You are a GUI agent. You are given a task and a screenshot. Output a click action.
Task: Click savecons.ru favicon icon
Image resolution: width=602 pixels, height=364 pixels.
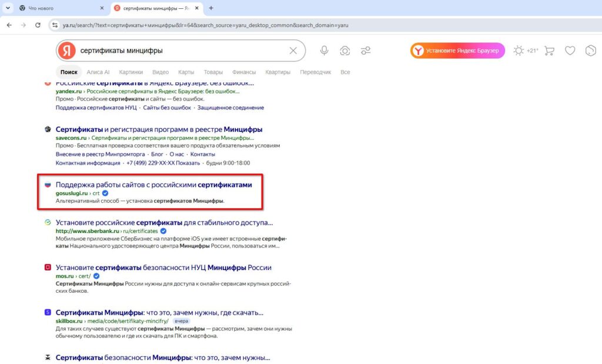(48, 129)
